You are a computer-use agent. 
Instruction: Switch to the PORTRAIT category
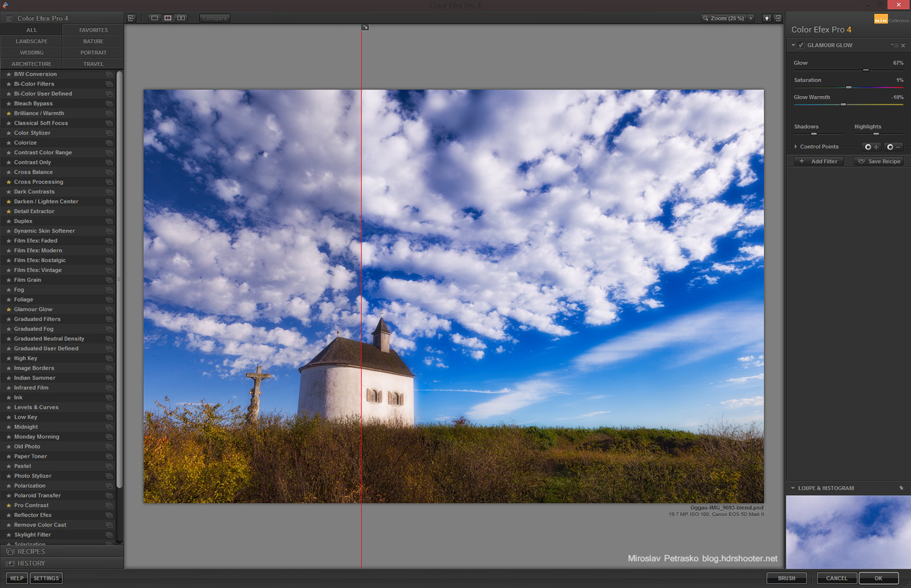(x=93, y=52)
